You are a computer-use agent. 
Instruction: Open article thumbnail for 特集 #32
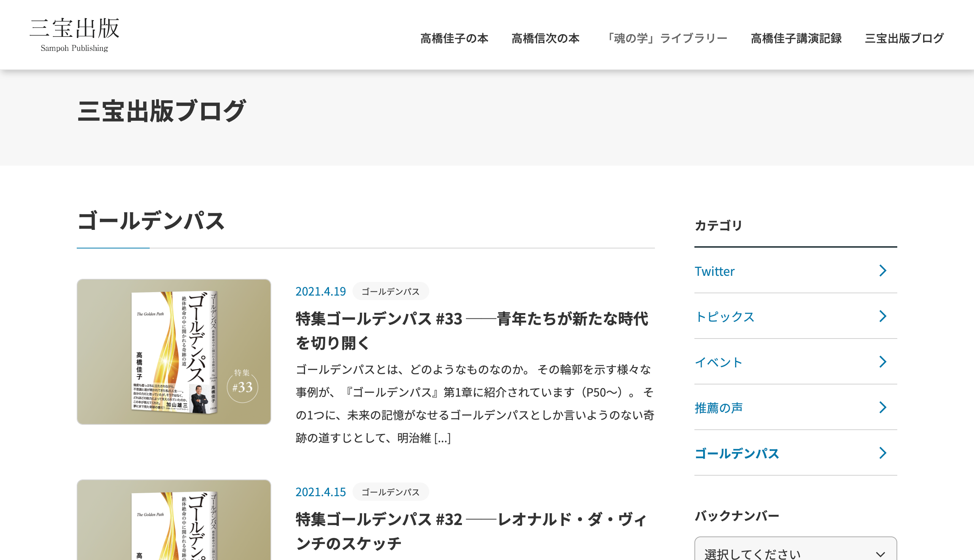(174, 520)
